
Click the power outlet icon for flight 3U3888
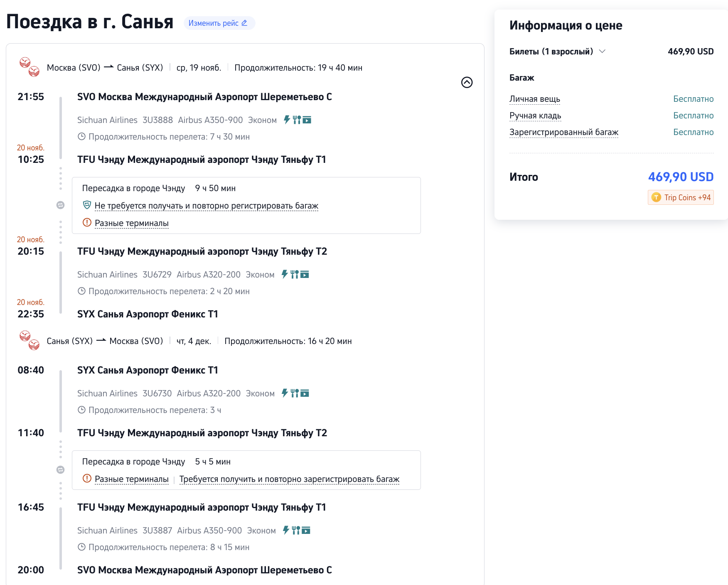(287, 120)
